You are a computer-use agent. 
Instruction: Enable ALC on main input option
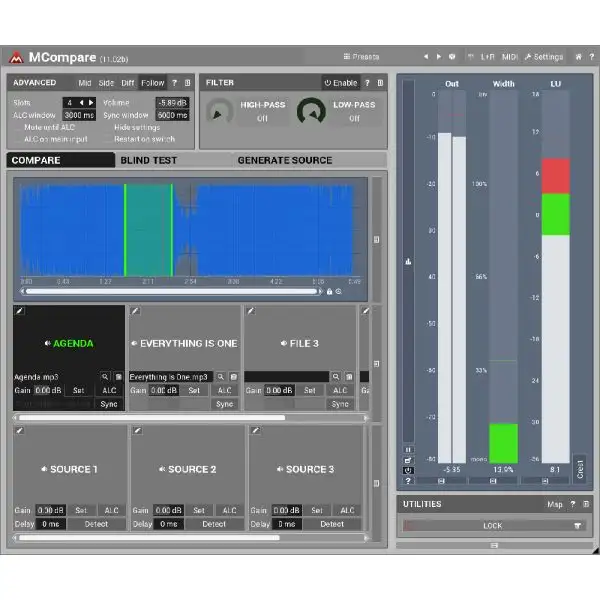(52, 139)
